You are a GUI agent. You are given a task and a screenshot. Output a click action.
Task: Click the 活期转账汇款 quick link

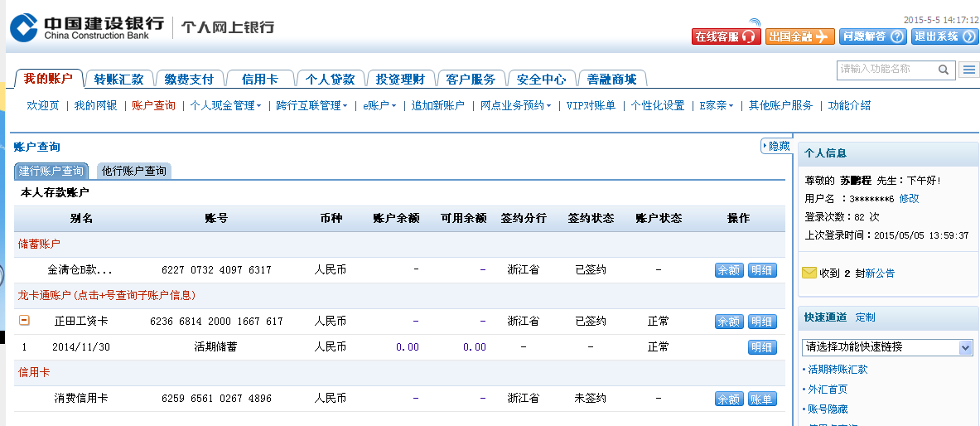click(x=838, y=370)
